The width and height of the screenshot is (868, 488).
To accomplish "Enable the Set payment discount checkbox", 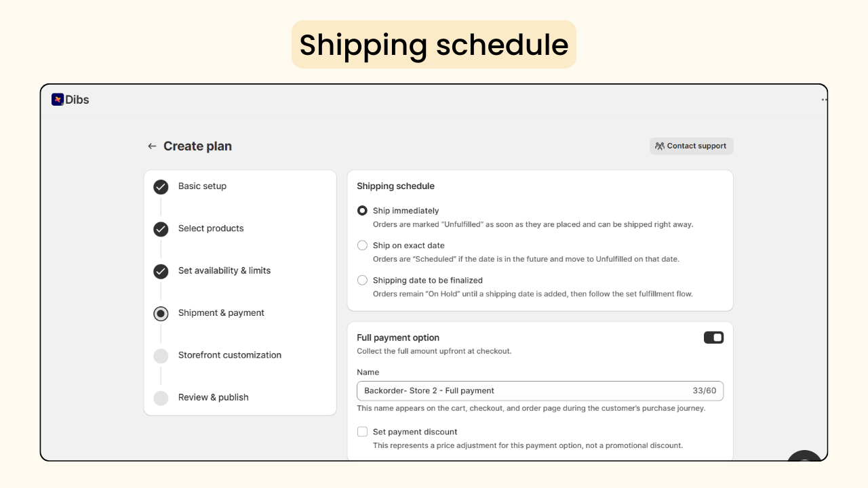I will click(x=362, y=431).
